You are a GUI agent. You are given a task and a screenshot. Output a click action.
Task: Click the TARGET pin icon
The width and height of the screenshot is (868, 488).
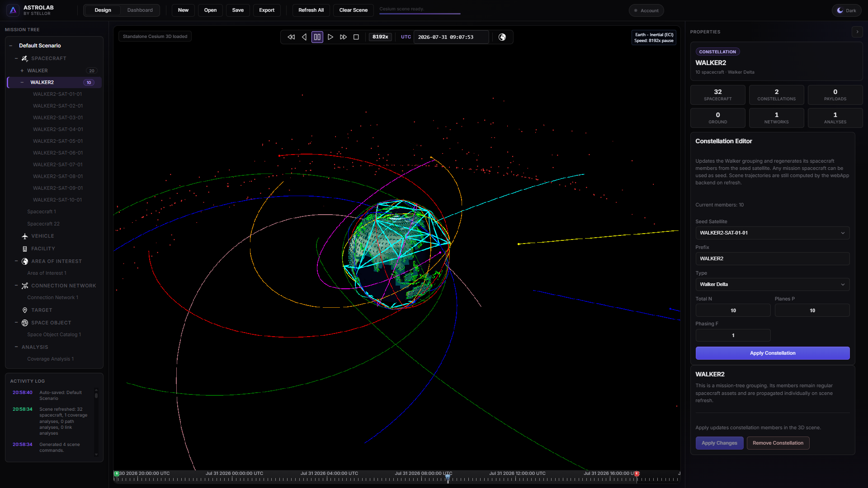[25, 310]
